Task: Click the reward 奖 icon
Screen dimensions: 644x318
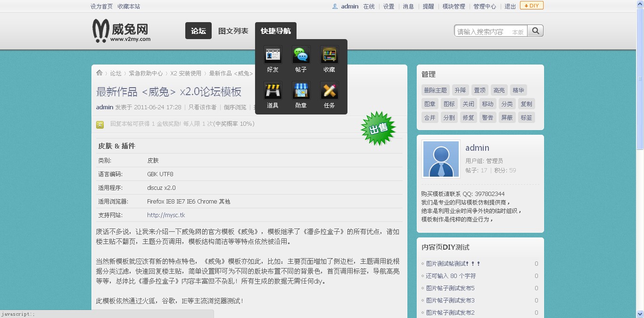Action: (100, 125)
